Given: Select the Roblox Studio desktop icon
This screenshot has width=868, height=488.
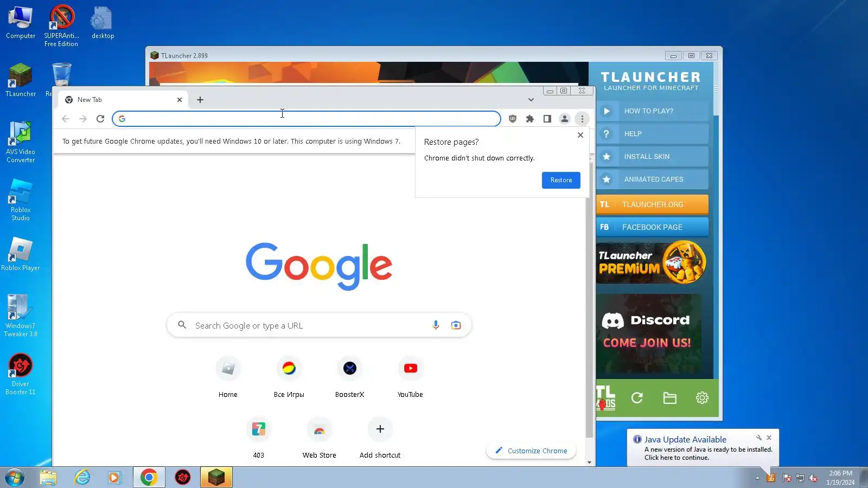Looking at the screenshot, I should 21,200.
